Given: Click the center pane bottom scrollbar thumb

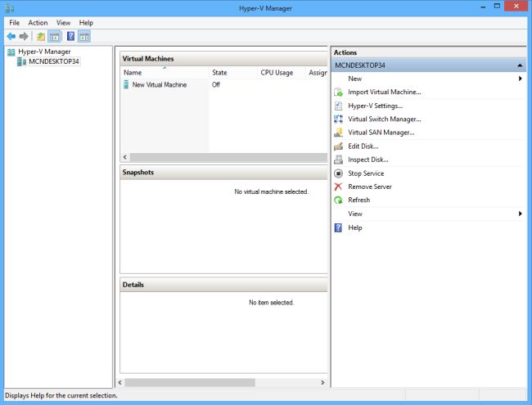Looking at the screenshot, I should click(x=190, y=383).
